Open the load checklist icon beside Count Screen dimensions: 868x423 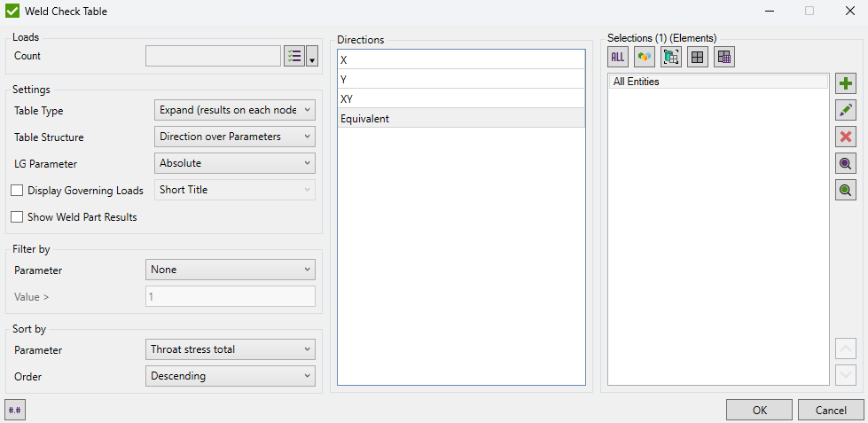[293, 56]
